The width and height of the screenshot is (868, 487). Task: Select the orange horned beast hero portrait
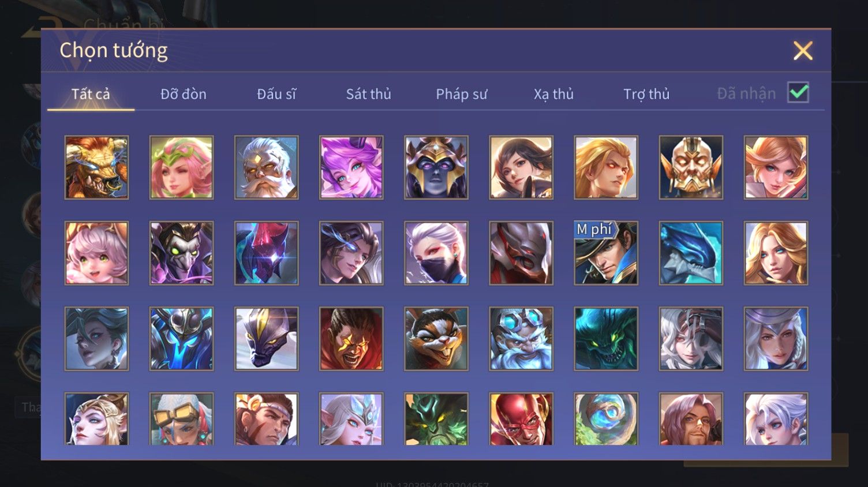[x=96, y=167]
